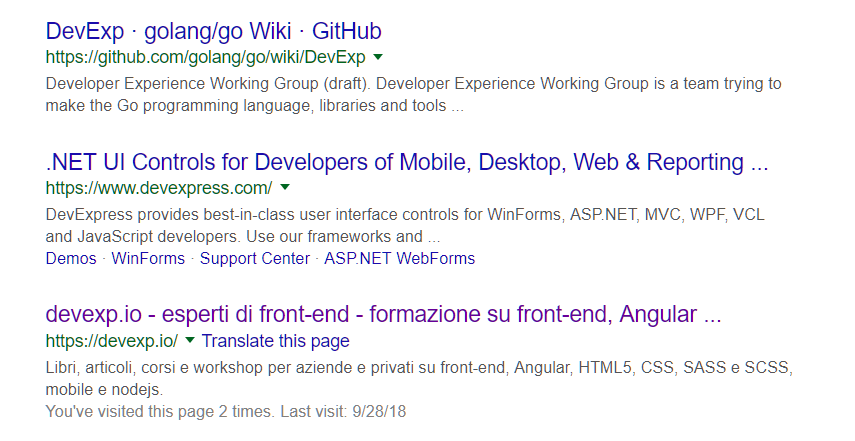Image resolution: width=855 pixels, height=441 pixels.
Task: Expand the dropdown arrow beside devexp.io URL
Action: point(190,341)
